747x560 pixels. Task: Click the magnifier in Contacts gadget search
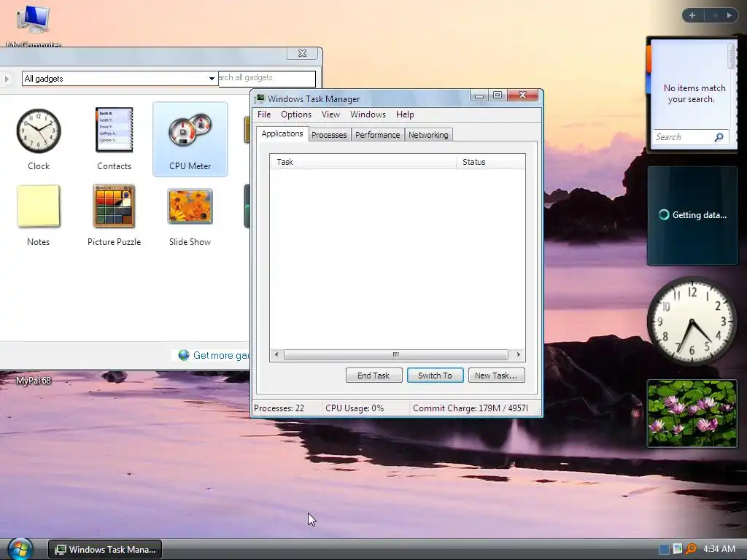pyautogui.click(x=719, y=137)
